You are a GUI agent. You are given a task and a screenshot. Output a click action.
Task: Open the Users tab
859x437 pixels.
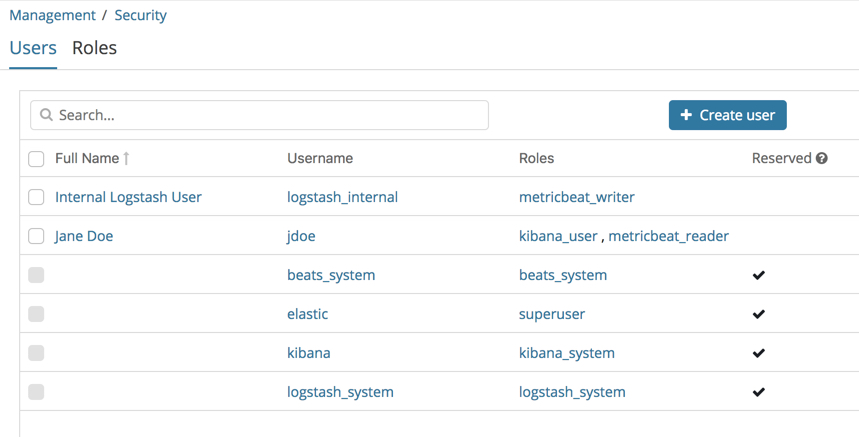tap(33, 48)
